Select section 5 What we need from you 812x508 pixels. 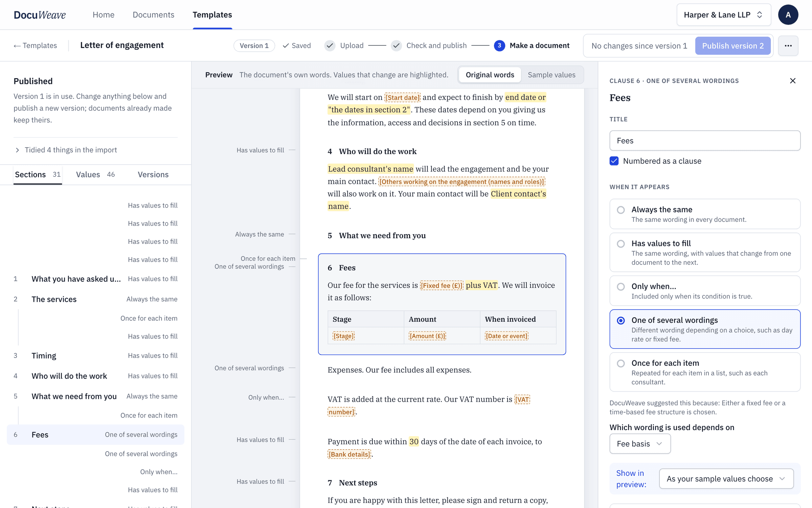[x=95, y=396]
